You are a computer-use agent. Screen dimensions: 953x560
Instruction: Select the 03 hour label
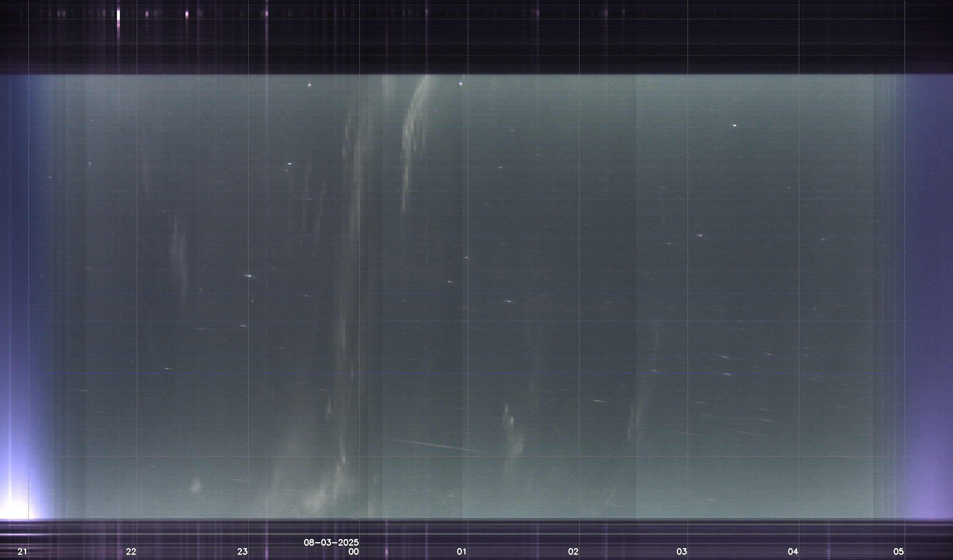[682, 552]
